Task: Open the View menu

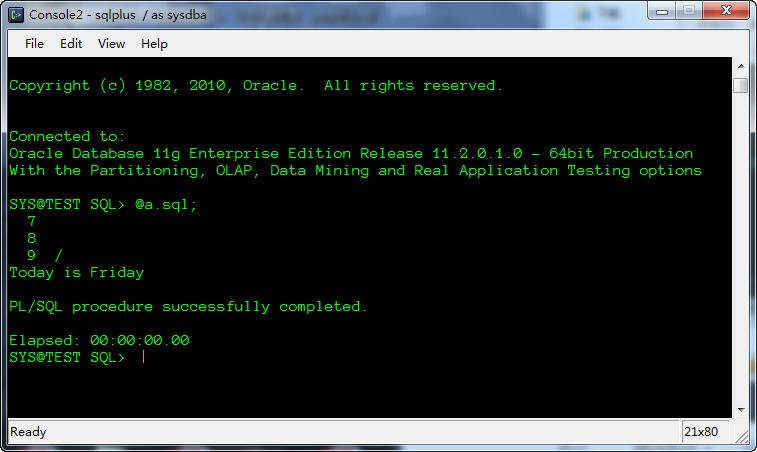Action: click(x=112, y=44)
